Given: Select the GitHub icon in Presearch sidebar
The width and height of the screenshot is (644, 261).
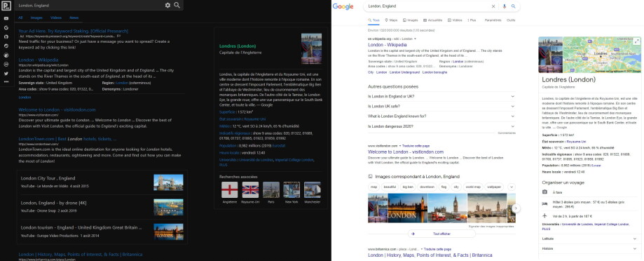Looking at the screenshot, I should click(6, 36).
